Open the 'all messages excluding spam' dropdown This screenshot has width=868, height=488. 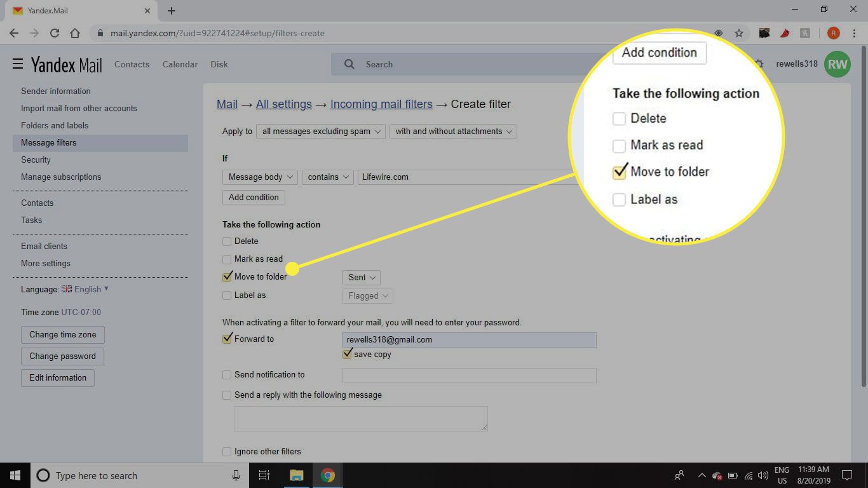321,132
